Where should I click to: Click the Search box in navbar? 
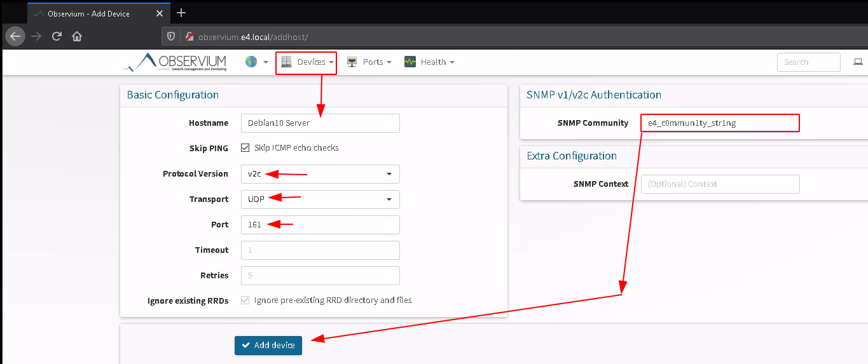[x=808, y=62]
